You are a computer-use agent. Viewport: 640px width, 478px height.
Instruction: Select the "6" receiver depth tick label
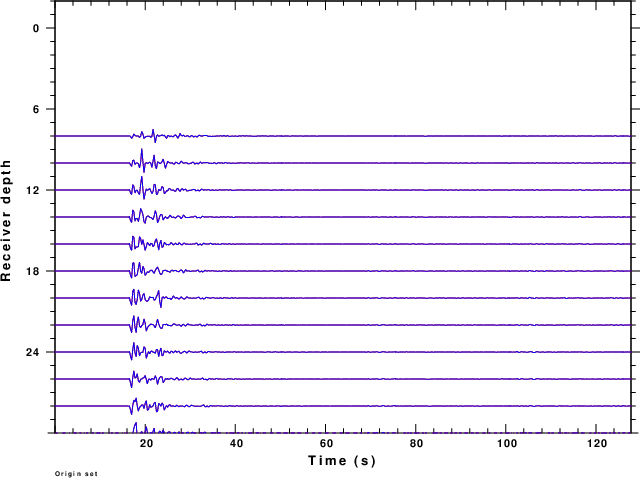coord(36,109)
